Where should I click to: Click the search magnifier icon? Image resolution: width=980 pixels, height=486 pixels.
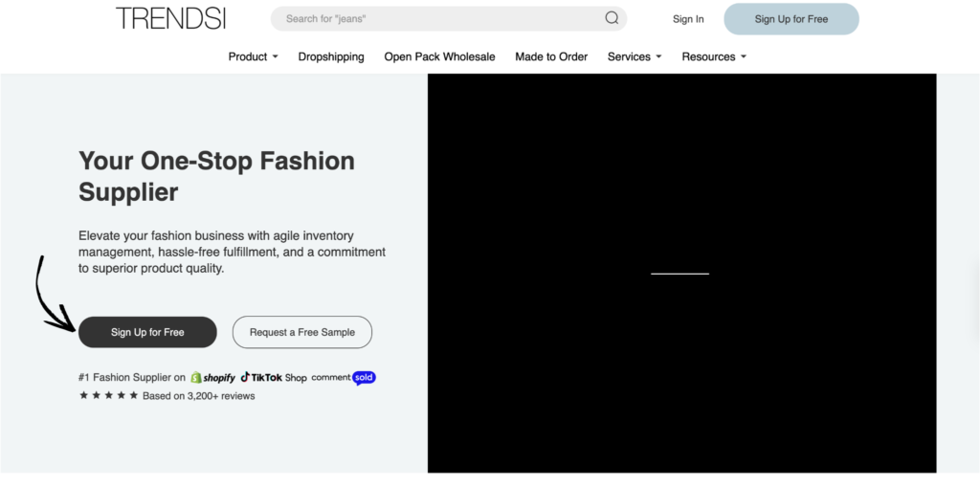pyautogui.click(x=612, y=18)
